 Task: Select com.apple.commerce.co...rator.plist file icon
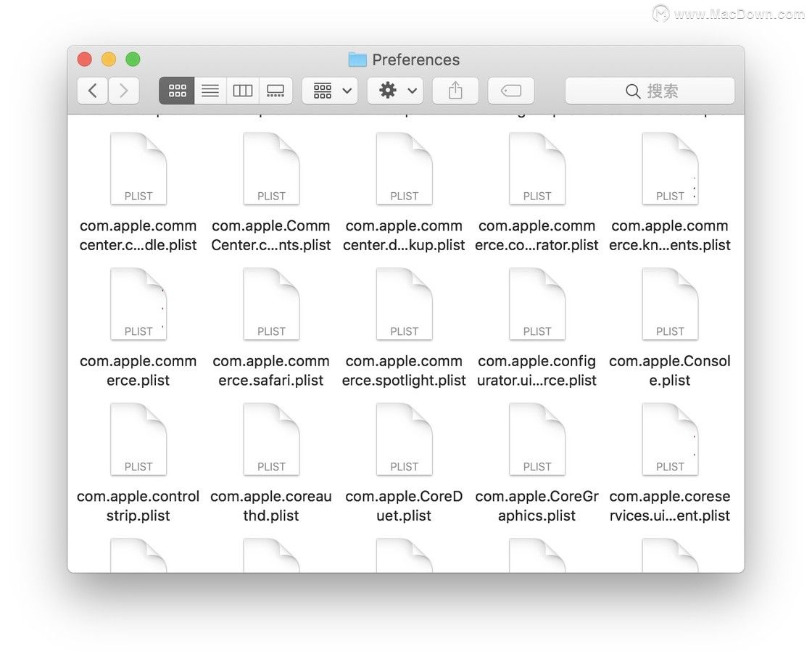coord(537,168)
